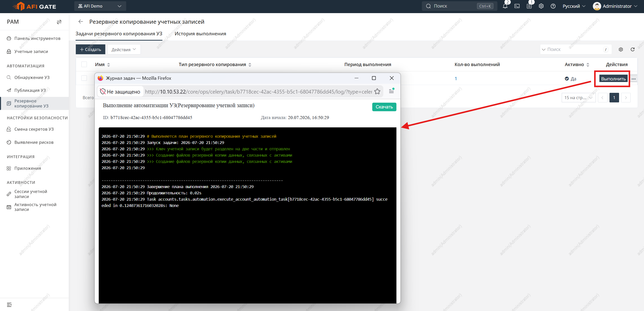This screenshot has width=644, height=311.
Task: Open the more actions ellipsis in row
Action: 634,79
